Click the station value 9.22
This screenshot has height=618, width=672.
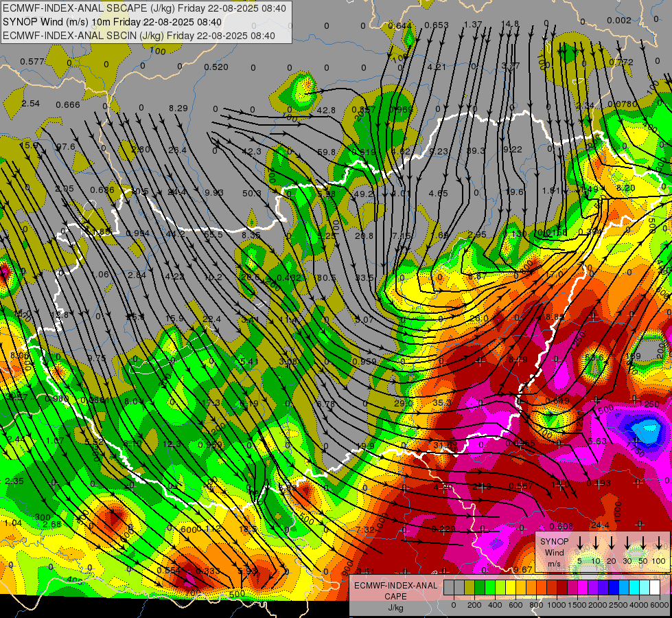point(513,149)
